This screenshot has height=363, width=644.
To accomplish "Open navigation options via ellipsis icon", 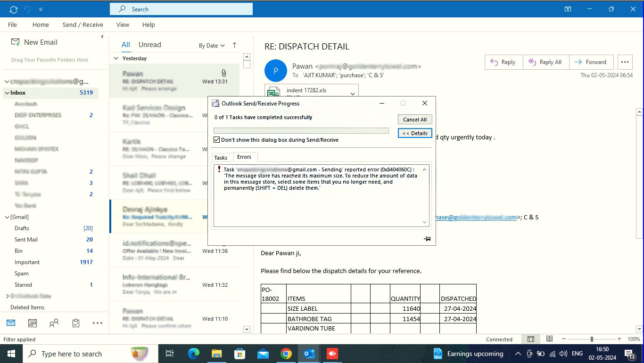I will (97, 323).
